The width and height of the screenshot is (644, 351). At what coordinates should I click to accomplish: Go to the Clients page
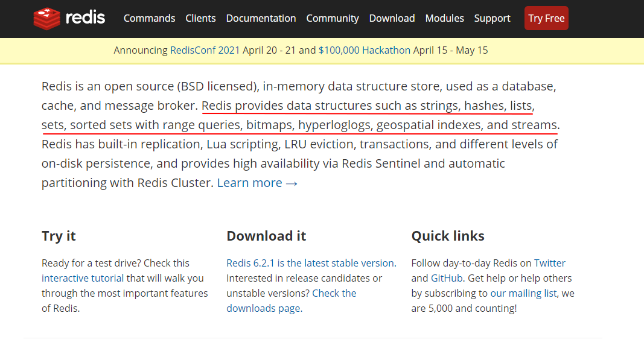pyautogui.click(x=200, y=18)
